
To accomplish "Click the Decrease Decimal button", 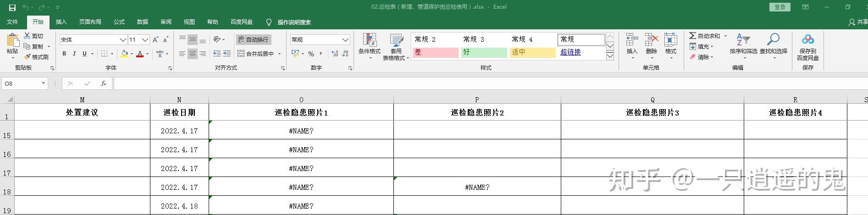I will pos(345,54).
